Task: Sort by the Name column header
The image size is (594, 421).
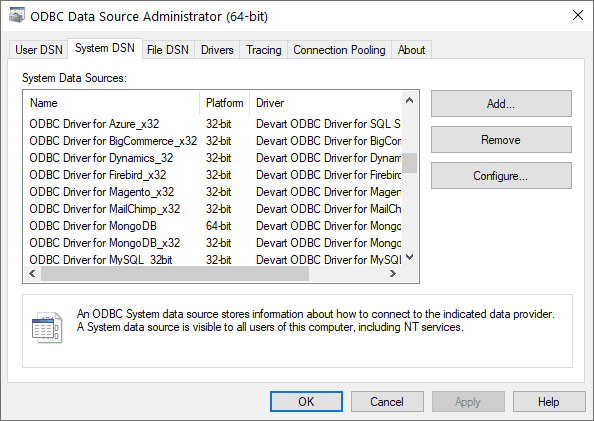Action: coord(111,103)
